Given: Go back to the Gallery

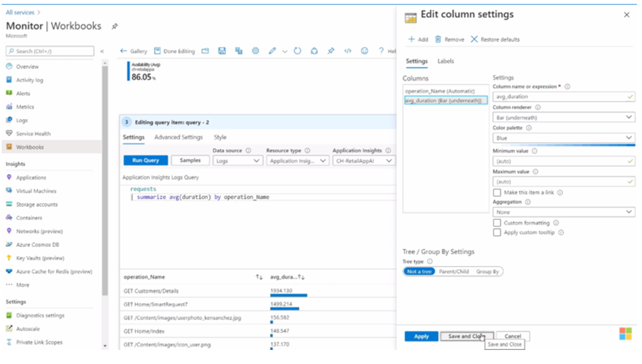Looking at the screenshot, I should click(x=133, y=51).
